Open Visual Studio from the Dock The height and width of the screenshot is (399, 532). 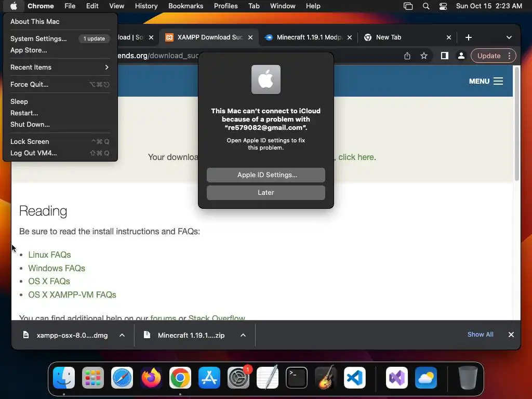coord(397,378)
